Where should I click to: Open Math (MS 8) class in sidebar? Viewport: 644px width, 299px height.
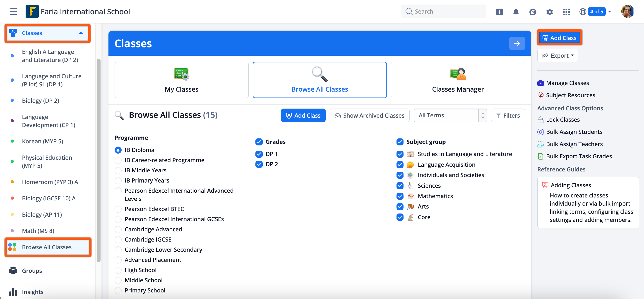(x=38, y=231)
